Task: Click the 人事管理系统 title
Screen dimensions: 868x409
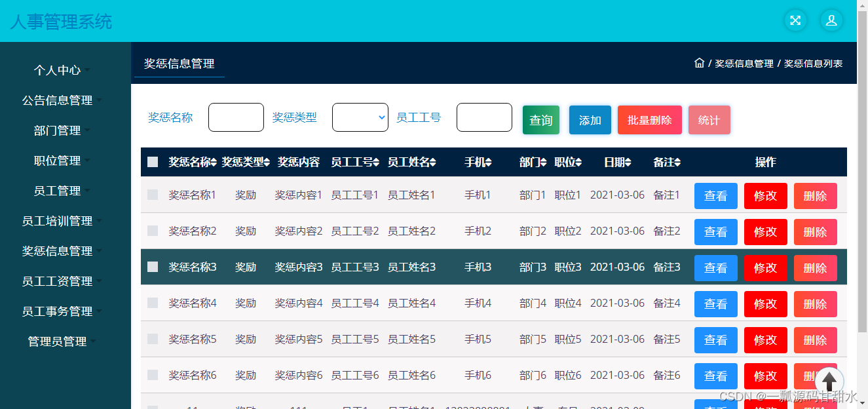Action: click(61, 22)
